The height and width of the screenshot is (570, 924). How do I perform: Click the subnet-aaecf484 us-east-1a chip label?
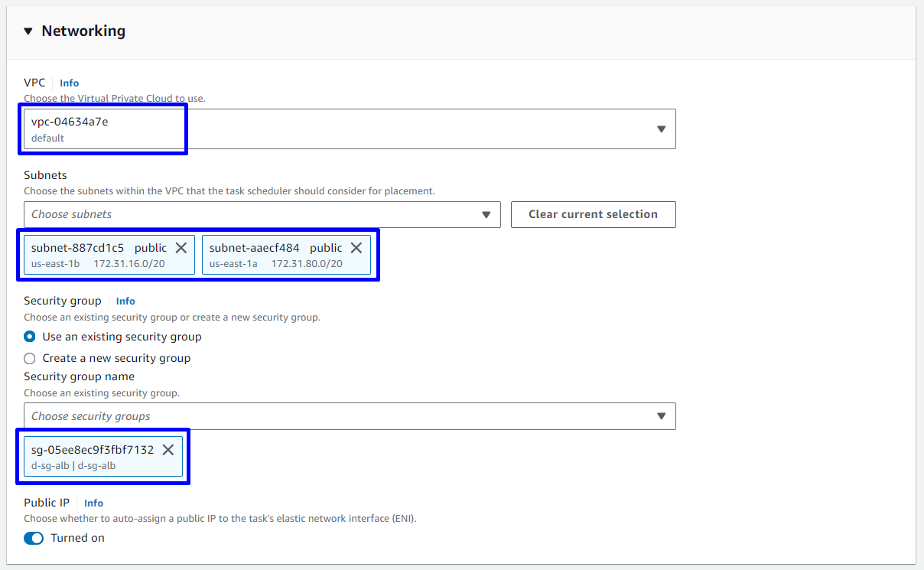coord(275,255)
